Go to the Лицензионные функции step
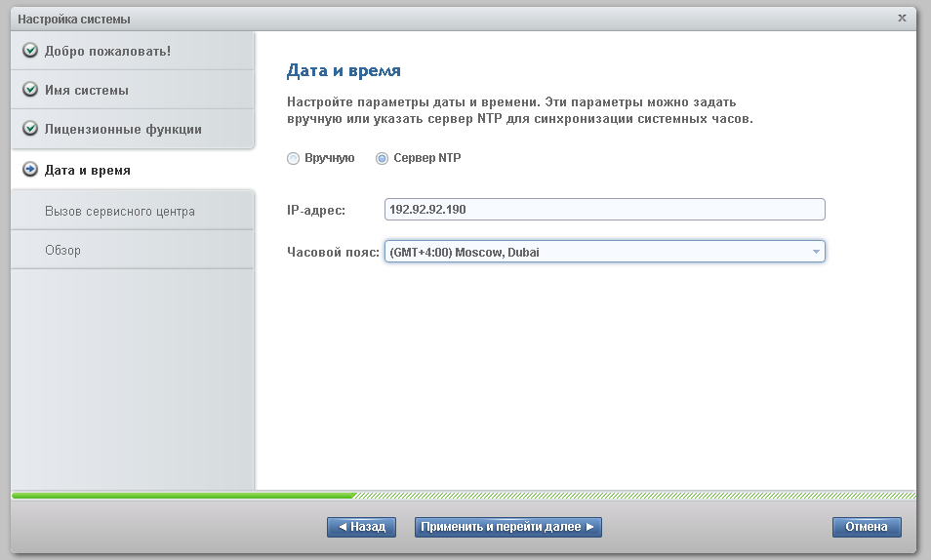The image size is (931, 560). pos(133,129)
